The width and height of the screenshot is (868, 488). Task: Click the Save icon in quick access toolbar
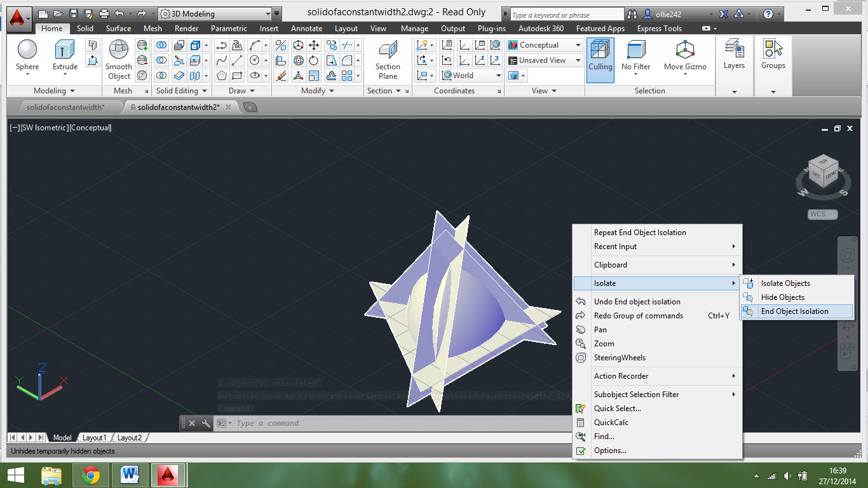click(74, 13)
